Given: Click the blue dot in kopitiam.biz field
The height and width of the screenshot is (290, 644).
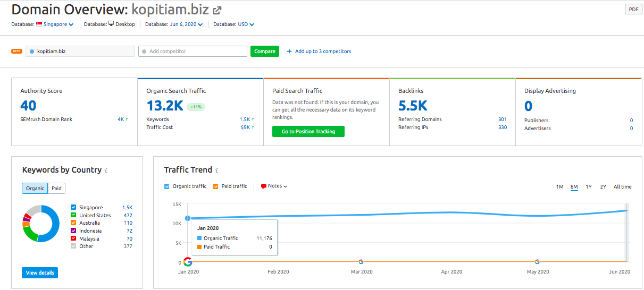Looking at the screenshot, I should coord(32,52).
